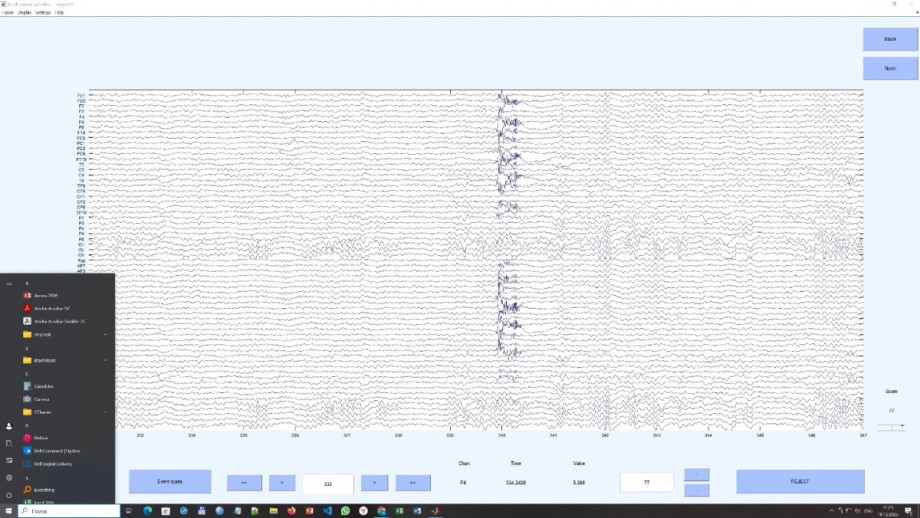Expand the AnyDesk folder
This screenshot has width=920, height=518.
(x=47, y=334)
